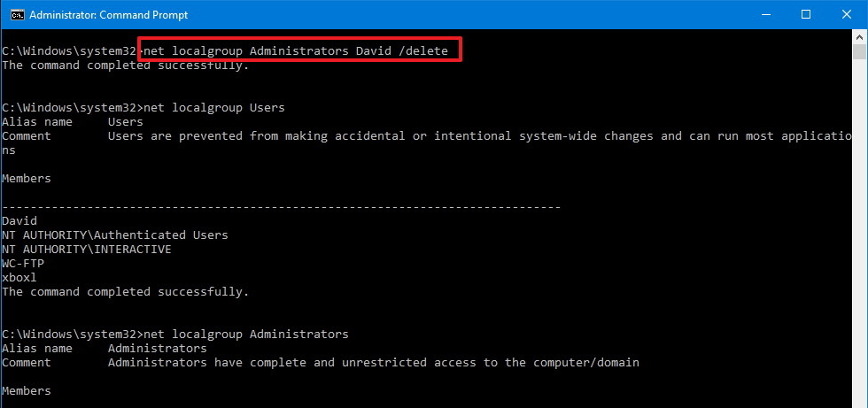
Task: Click the 'Alias name Administrators' output line
Action: (x=105, y=349)
